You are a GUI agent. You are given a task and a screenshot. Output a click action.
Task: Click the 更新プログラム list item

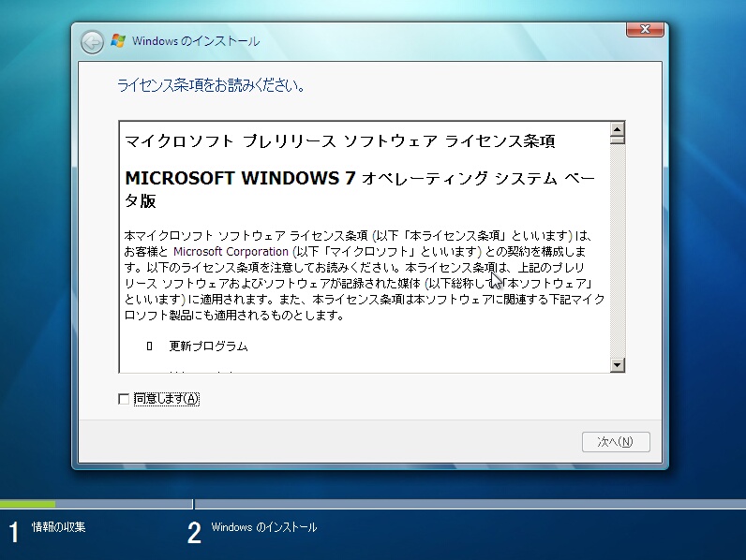coord(208,346)
